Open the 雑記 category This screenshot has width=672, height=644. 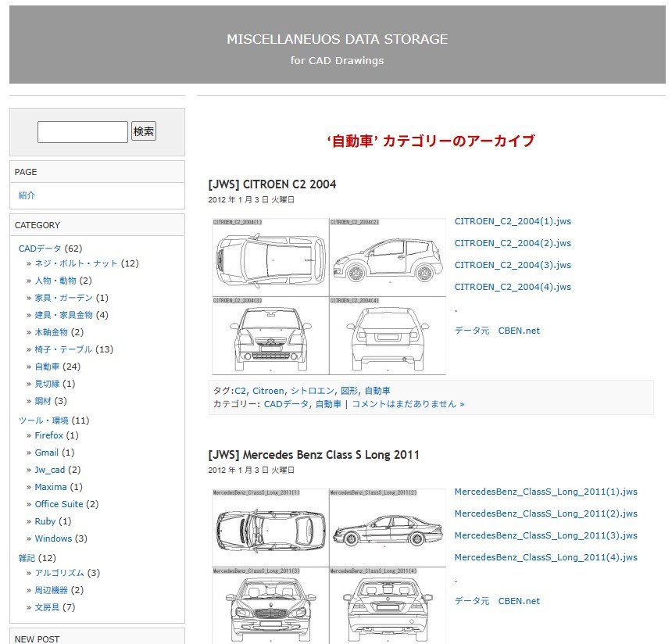point(27,558)
